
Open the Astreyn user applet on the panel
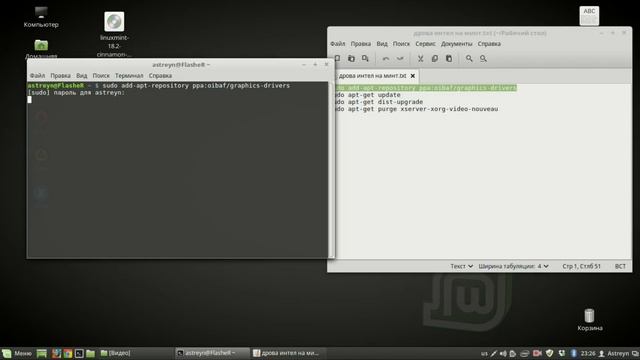614,353
